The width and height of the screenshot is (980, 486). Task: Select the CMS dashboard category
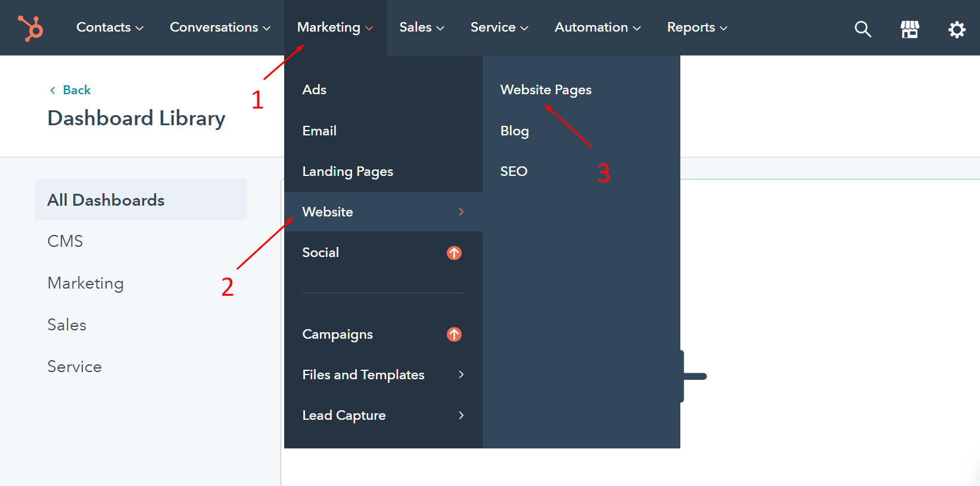pos(65,242)
